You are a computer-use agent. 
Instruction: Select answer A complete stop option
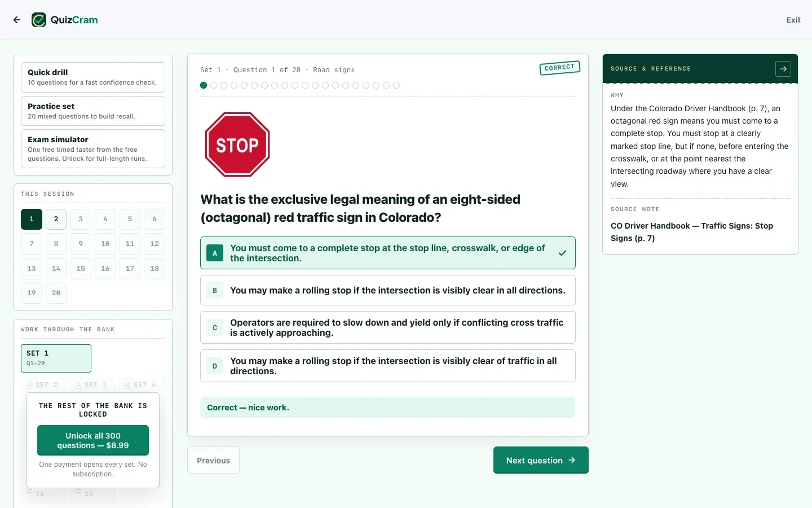[x=388, y=253]
